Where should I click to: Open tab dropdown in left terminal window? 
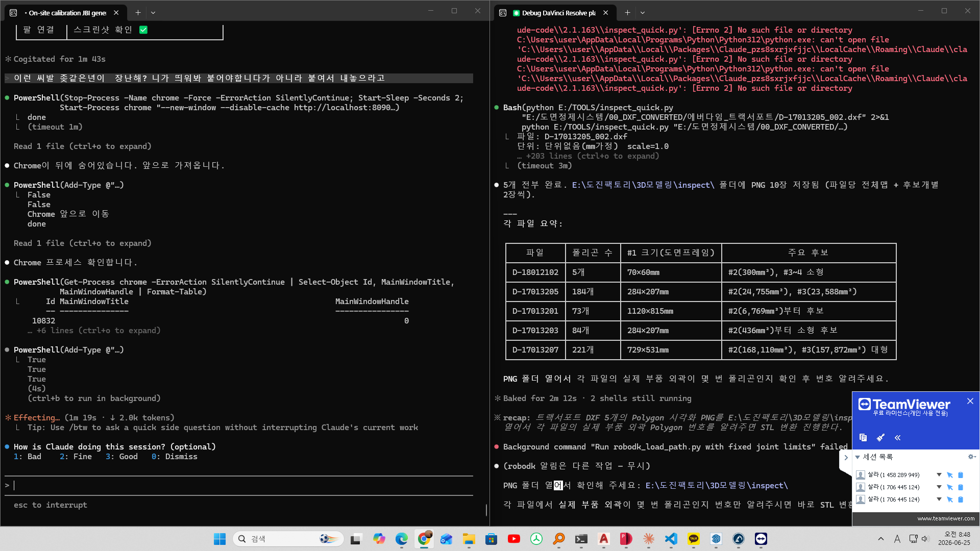153,13
